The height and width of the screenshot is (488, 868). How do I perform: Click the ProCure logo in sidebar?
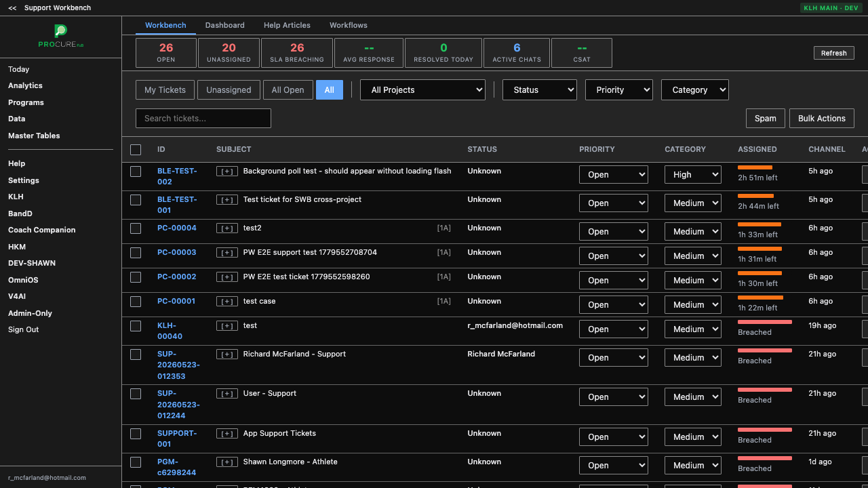[x=61, y=36]
